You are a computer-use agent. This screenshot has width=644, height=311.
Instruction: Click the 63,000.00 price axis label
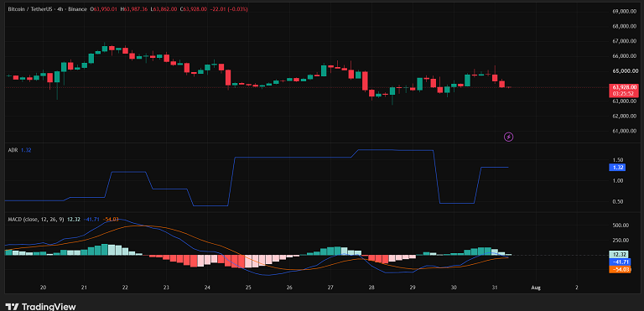tap(625, 101)
